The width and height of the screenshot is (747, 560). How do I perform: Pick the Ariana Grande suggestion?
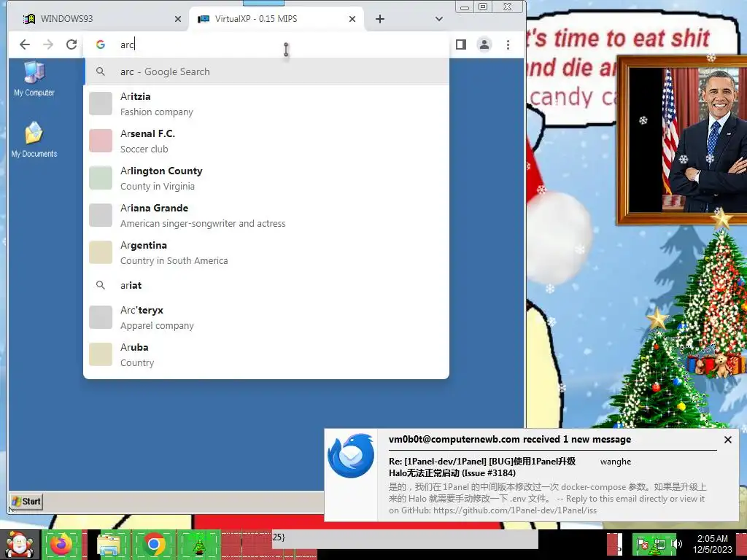click(266, 215)
